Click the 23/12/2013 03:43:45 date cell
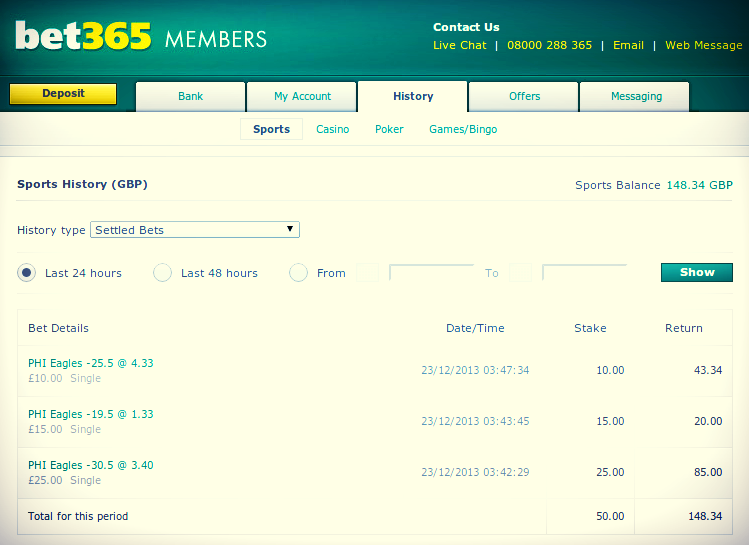749x545 pixels. 475,421
